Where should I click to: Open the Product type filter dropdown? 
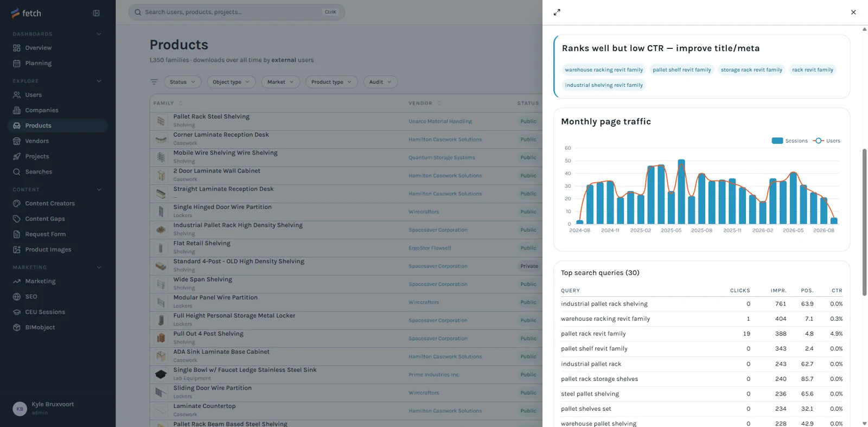click(331, 82)
